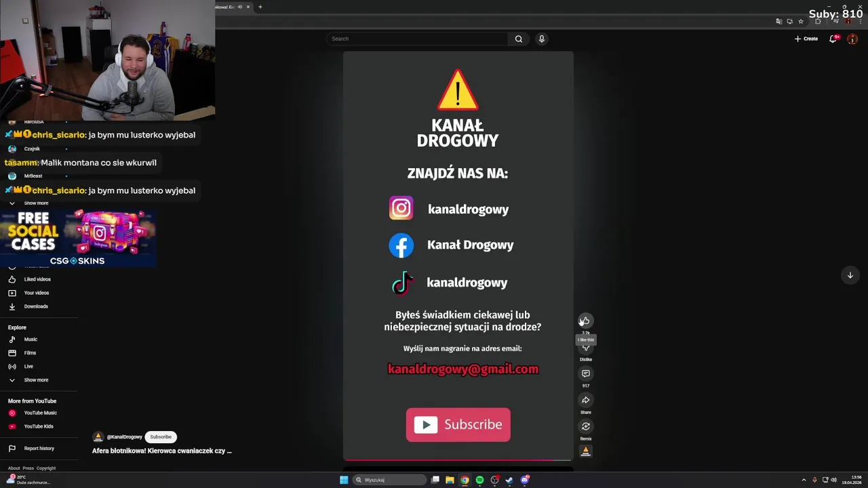The height and width of the screenshot is (488, 868).
Task: Open File Explorer from taskbar
Action: click(x=450, y=480)
